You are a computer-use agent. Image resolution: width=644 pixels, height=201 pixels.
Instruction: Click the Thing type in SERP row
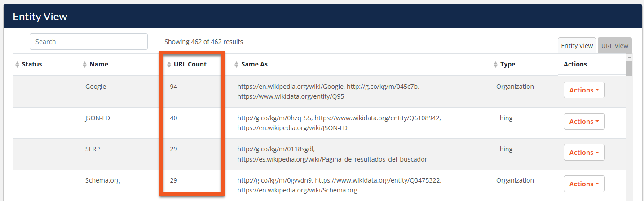[x=504, y=149]
